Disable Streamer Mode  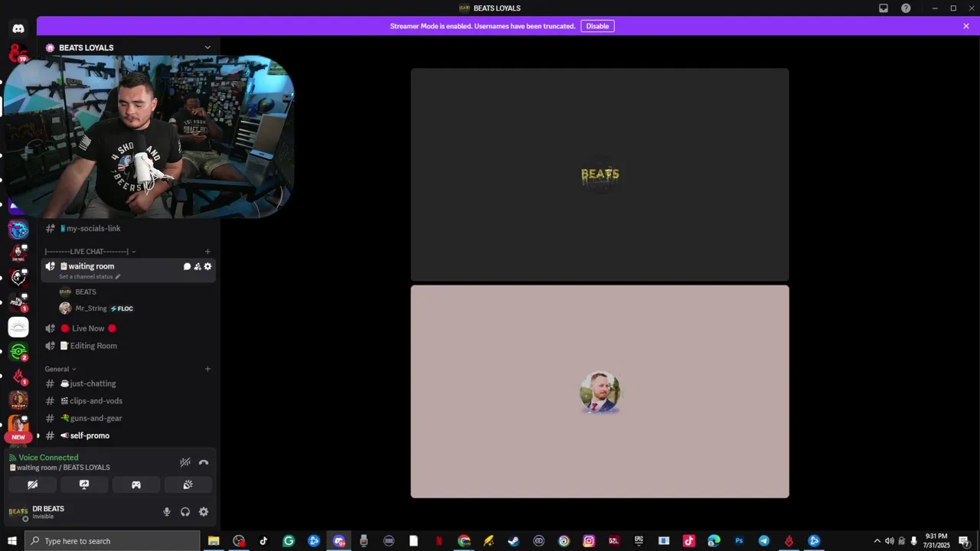click(x=597, y=26)
